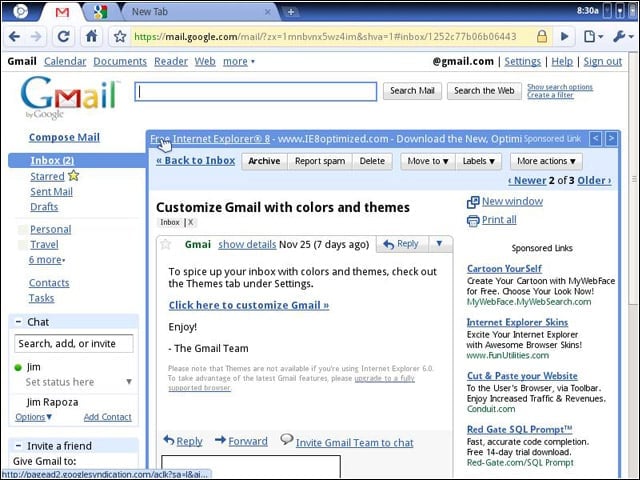This screenshot has width=640, height=480.
Task: Click the Sign out link
Action: pyautogui.click(x=602, y=61)
